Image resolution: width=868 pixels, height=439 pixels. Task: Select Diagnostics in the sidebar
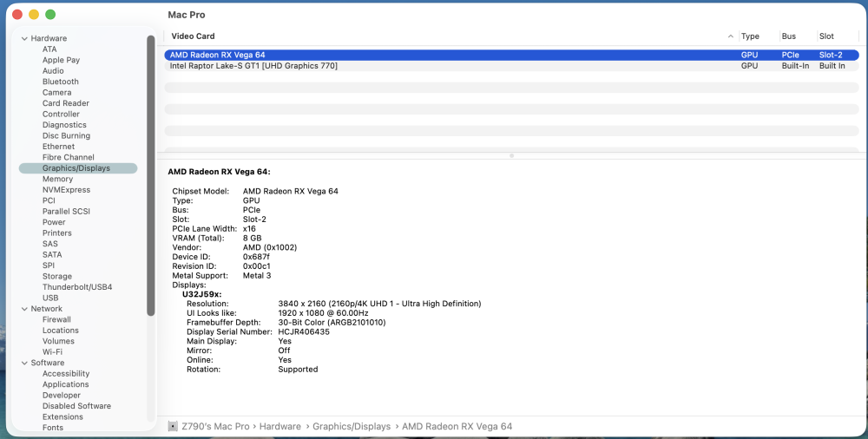coord(64,125)
